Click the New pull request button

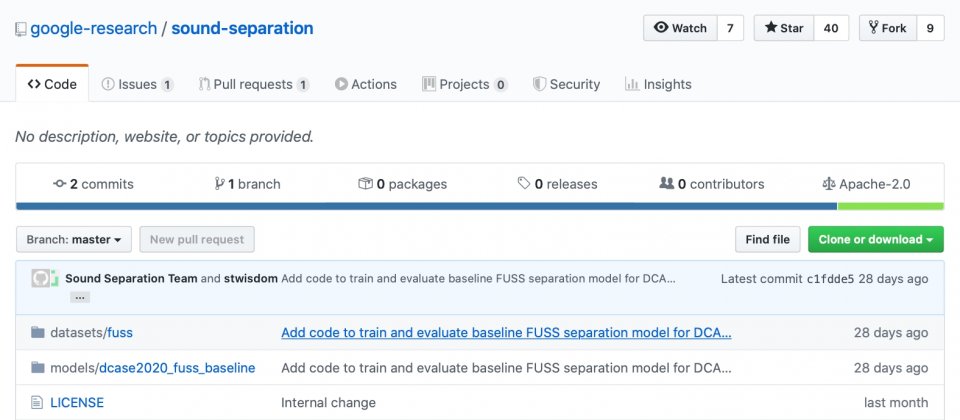pyautogui.click(x=197, y=239)
